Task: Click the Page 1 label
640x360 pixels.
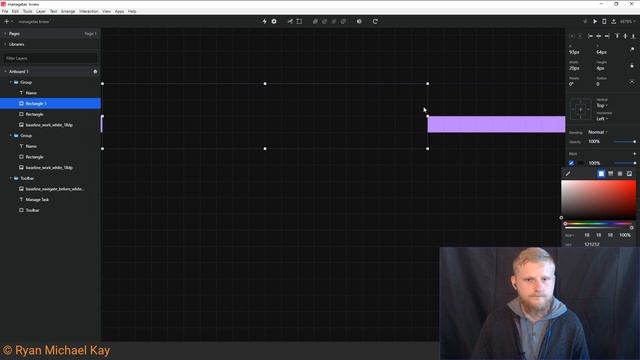Action: [x=91, y=33]
